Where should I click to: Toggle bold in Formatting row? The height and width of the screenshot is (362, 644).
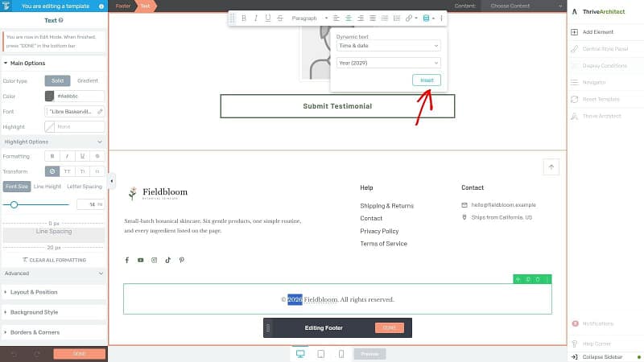point(52,156)
